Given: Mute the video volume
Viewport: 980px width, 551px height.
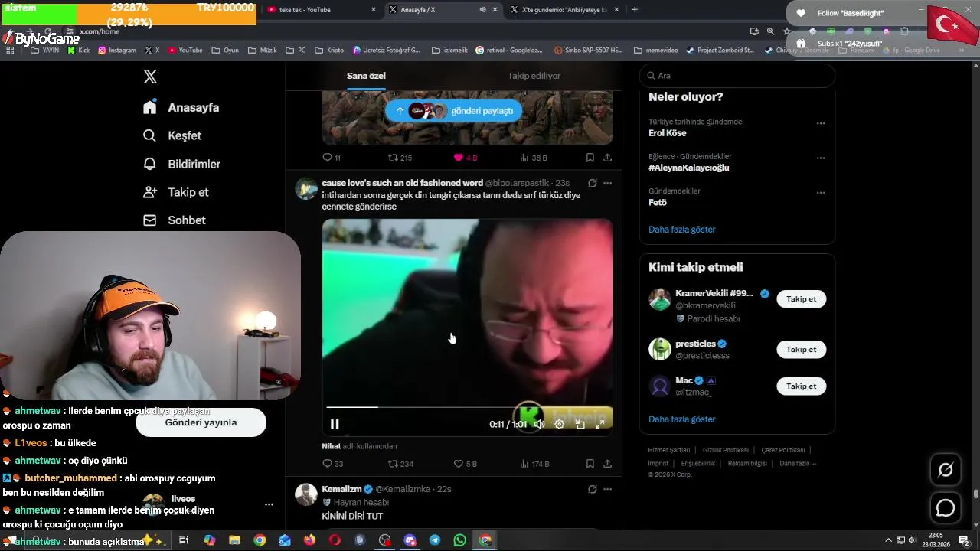Looking at the screenshot, I should pyautogui.click(x=539, y=424).
